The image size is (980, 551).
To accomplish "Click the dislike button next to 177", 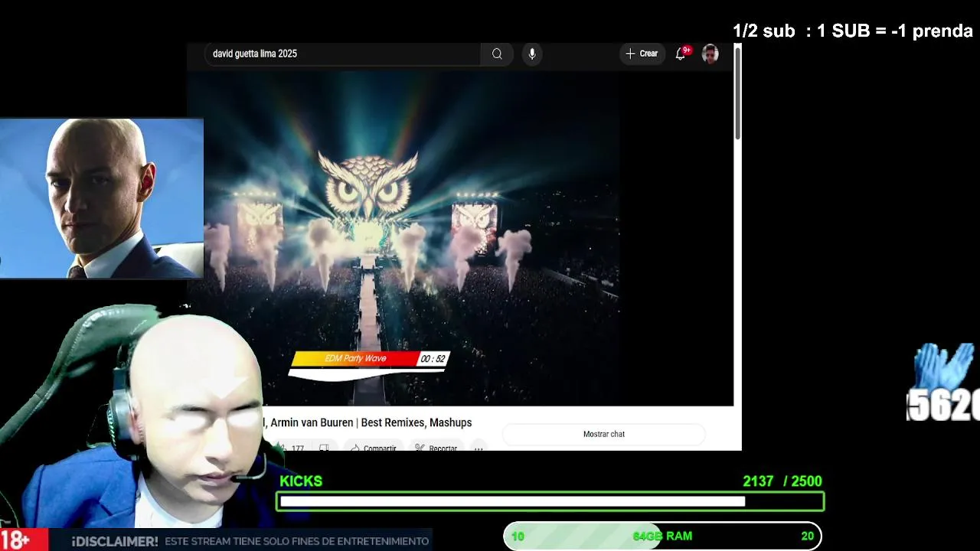I will (324, 448).
